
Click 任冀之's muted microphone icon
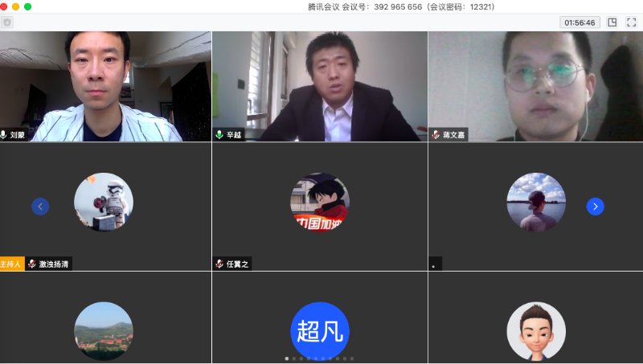(x=219, y=264)
